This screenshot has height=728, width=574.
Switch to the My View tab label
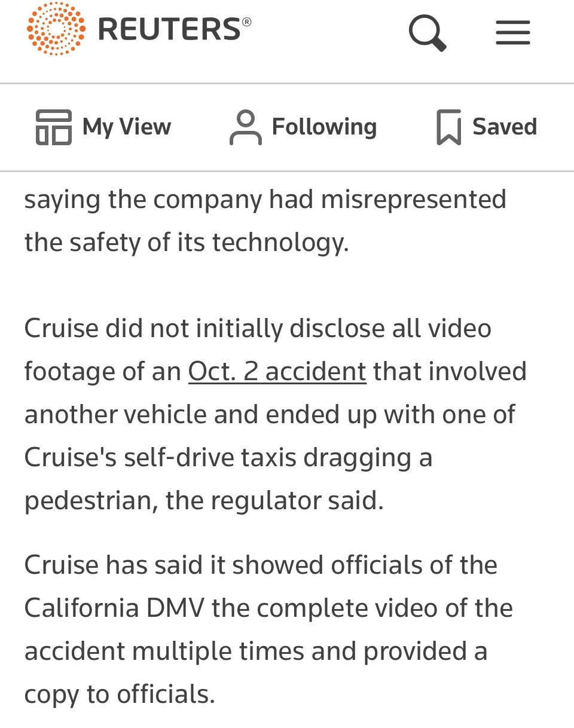(x=127, y=127)
